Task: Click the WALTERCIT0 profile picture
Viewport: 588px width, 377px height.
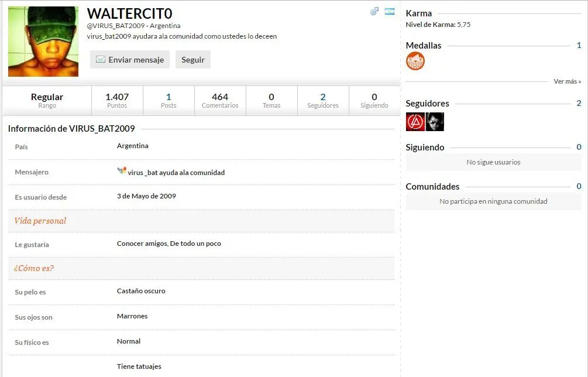Action: click(x=43, y=41)
